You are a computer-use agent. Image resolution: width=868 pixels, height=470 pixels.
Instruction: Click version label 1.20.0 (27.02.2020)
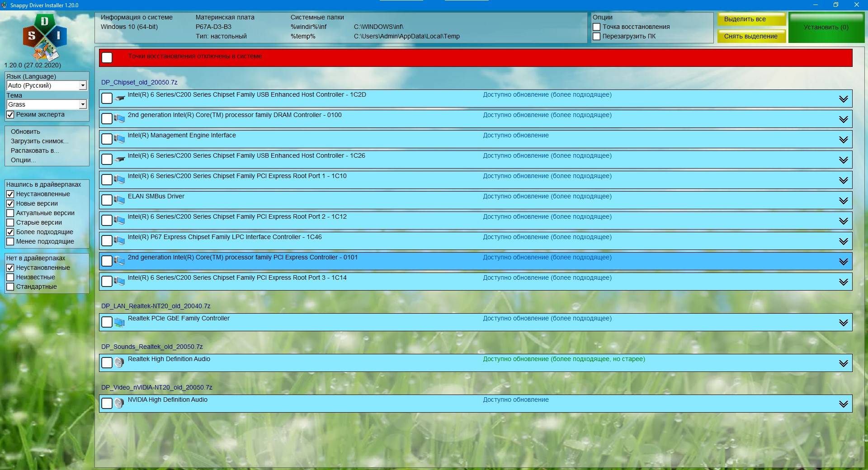click(x=33, y=65)
